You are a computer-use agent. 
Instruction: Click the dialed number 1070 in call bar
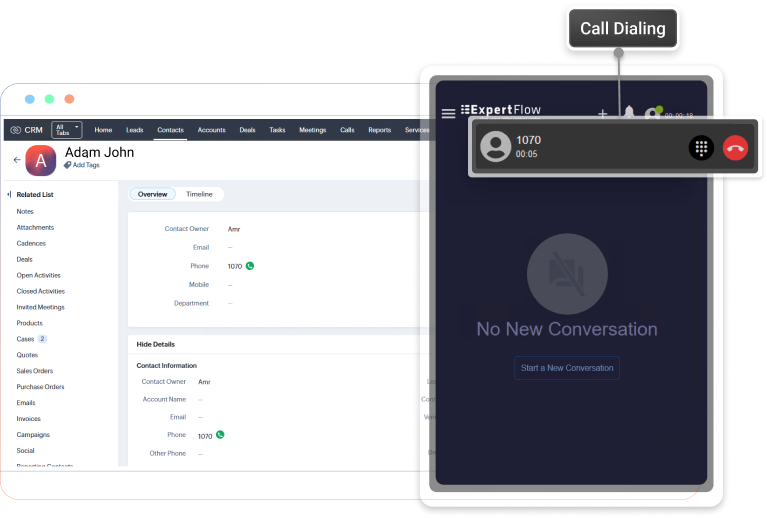click(528, 140)
